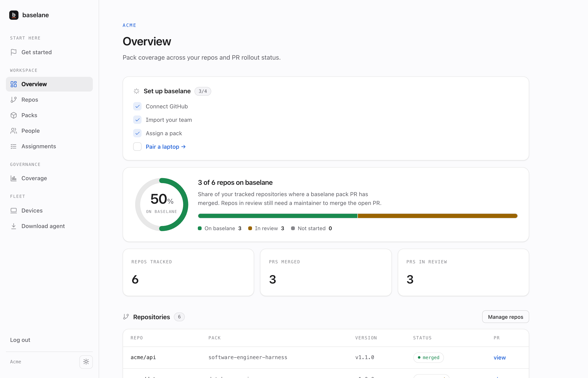Click the 3/4 setup progress badge

click(203, 91)
